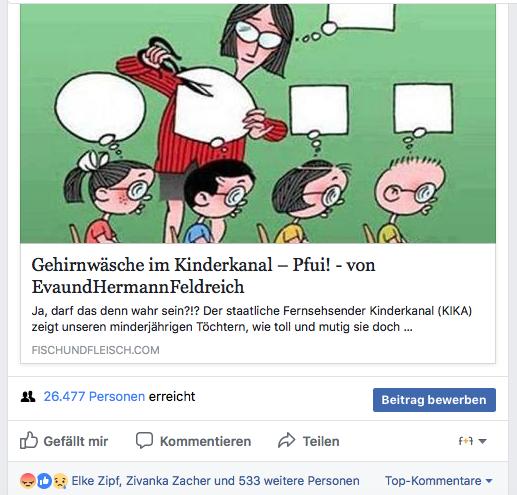Click the FISCHUNDFLEISCH.COM source link

[x=95, y=350]
